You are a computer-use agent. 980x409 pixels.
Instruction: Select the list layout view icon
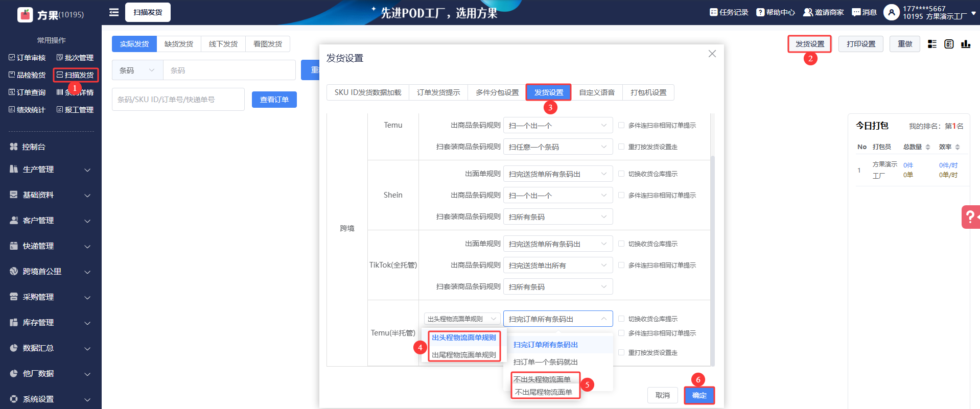[932, 44]
